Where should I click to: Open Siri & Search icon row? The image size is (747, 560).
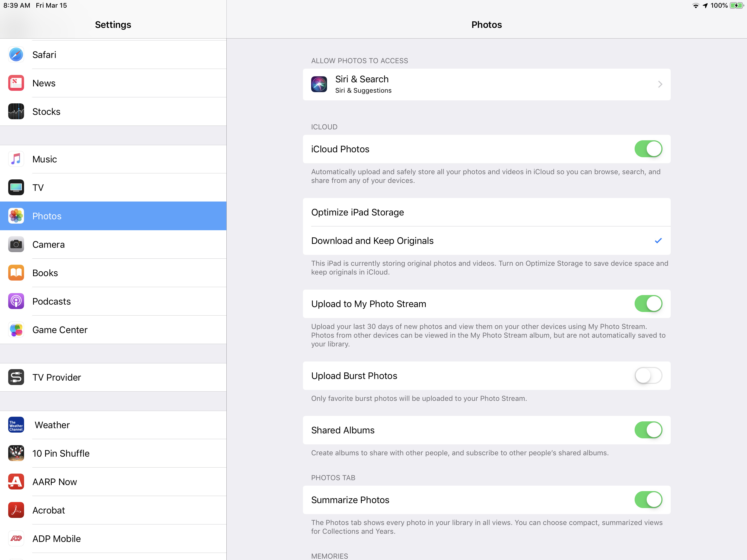[x=319, y=84]
